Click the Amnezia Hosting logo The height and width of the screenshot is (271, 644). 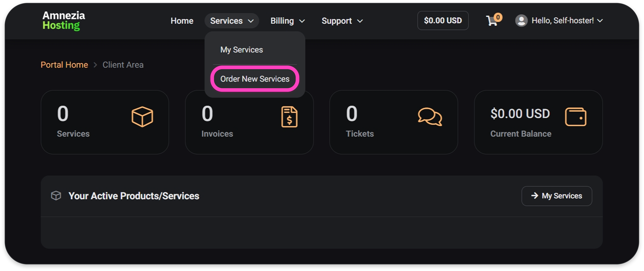pos(63,21)
